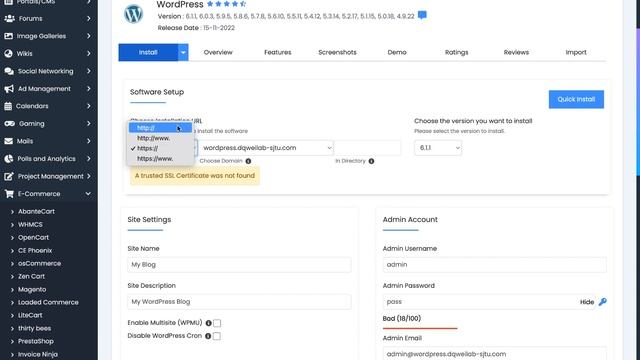Open WHMCS in sidebar
Image resolution: width=640 pixels, height=360 pixels.
pyautogui.click(x=30, y=224)
